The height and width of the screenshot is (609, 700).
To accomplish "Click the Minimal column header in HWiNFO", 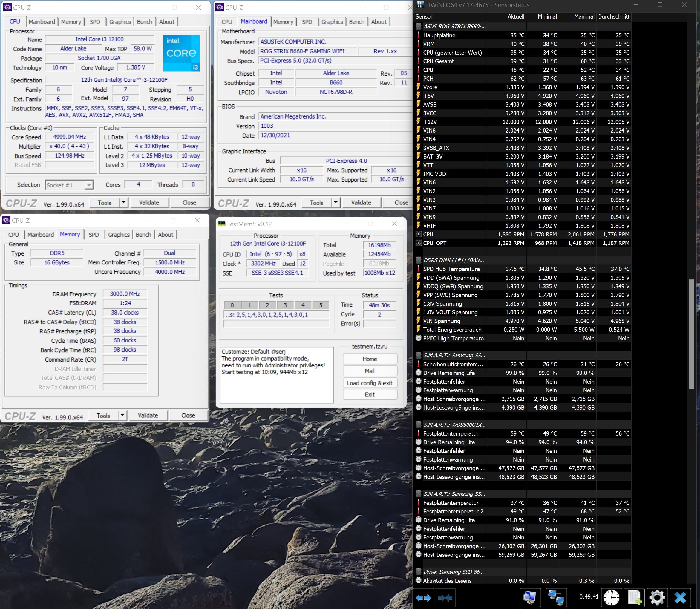I will coord(543,16).
